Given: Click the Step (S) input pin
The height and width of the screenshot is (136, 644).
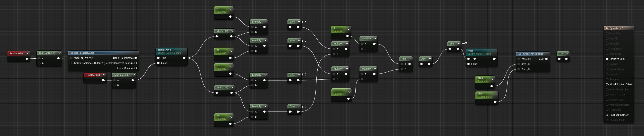Looking at the screenshot, I should (x=519, y=64).
